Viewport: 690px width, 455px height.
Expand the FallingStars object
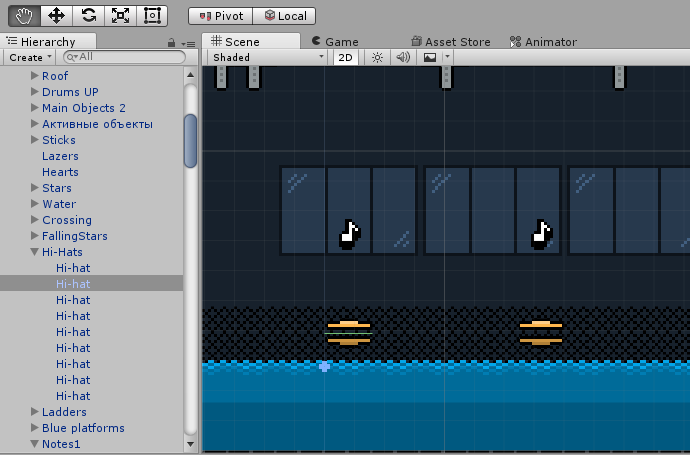pos(35,235)
